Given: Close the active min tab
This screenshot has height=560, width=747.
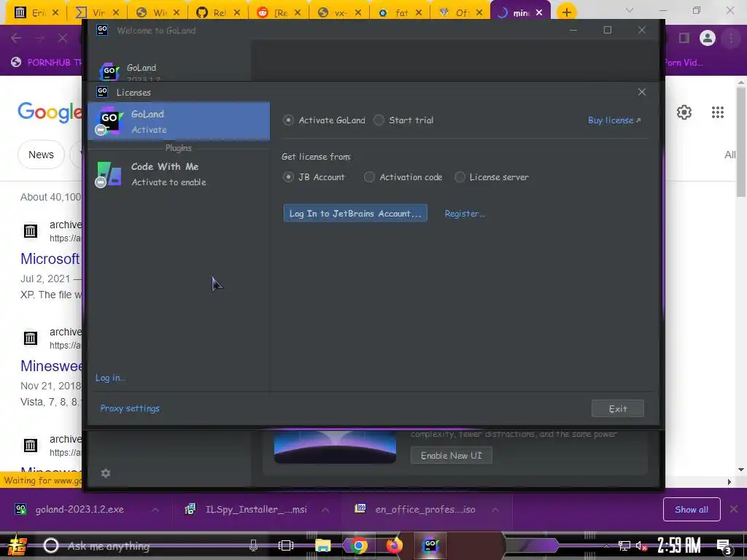Looking at the screenshot, I should point(539,13).
